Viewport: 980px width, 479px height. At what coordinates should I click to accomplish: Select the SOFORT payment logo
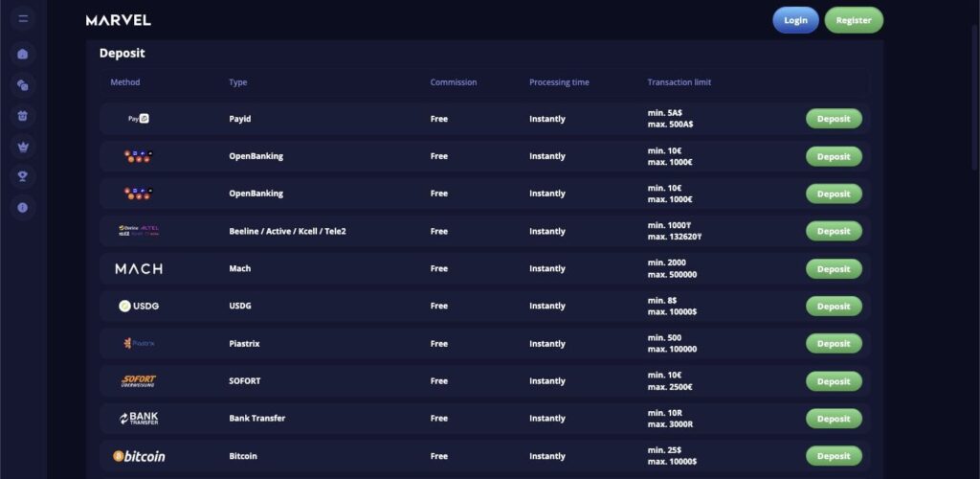[139, 381]
